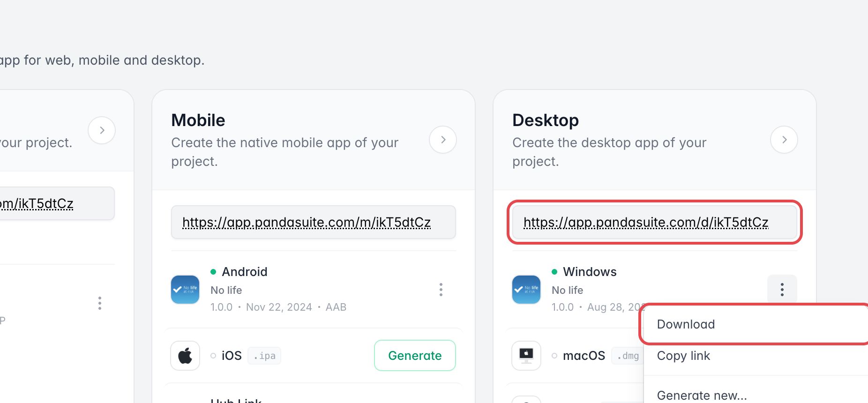This screenshot has height=403, width=868.
Task: Generate the iOS .ipa build
Action: tap(415, 356)
